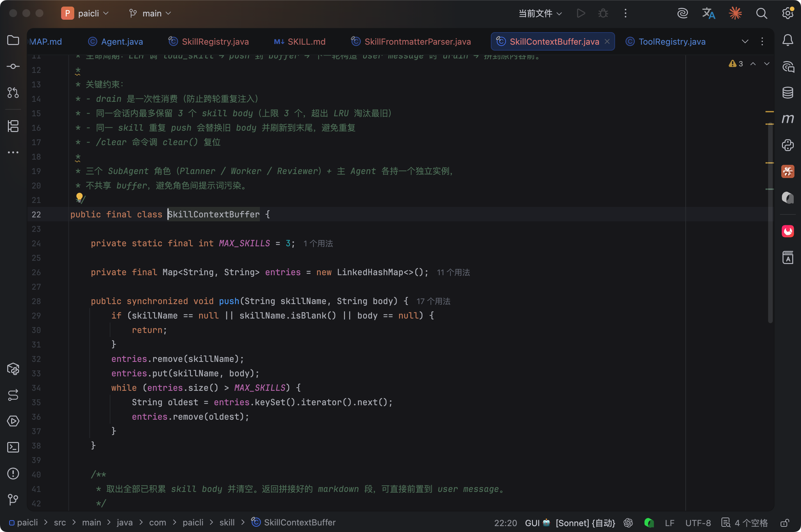801x532 pixels.
Task: Open the translation plugin icon
Action: click(709, 13)
